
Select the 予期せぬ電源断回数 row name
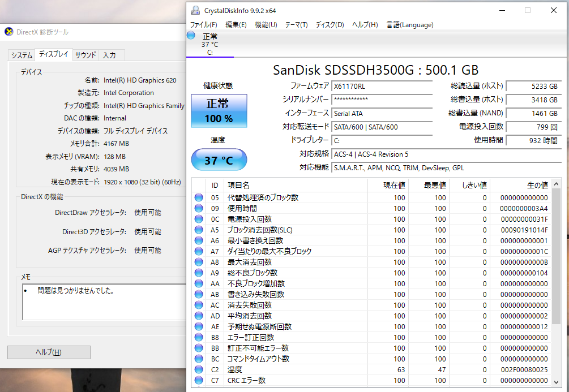point(259,327)
